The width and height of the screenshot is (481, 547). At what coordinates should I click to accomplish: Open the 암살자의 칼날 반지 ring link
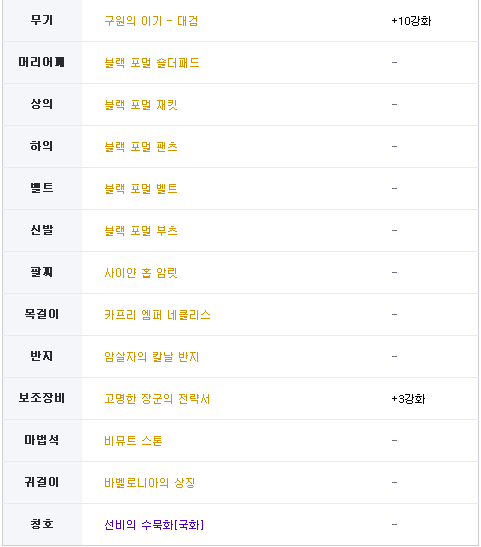point(152,357)
